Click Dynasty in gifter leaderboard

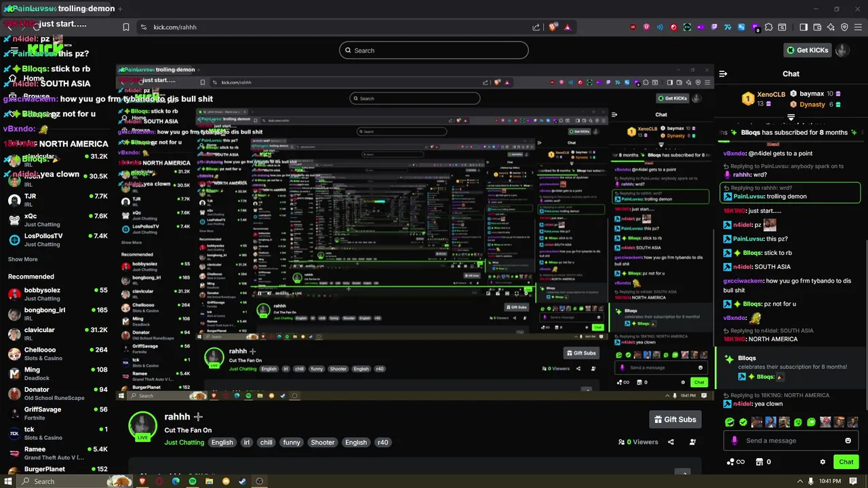(812, 104)
